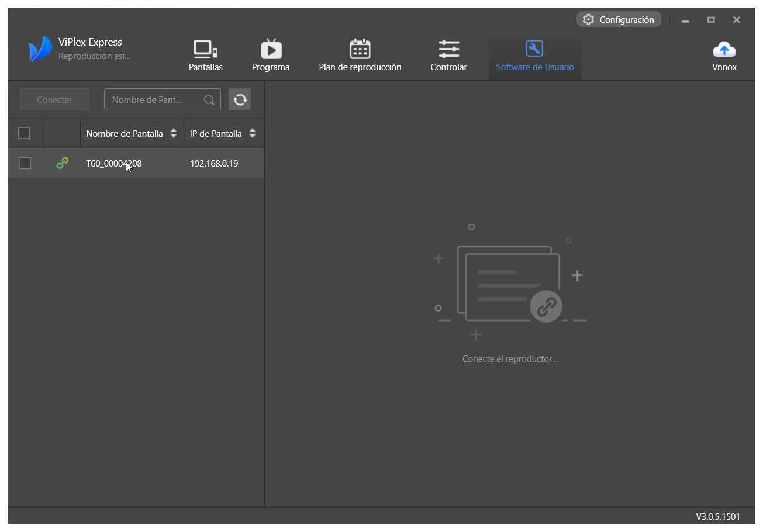Click the version number V3.0.5.1501
The image size is (763, 532).
point(717,516)
